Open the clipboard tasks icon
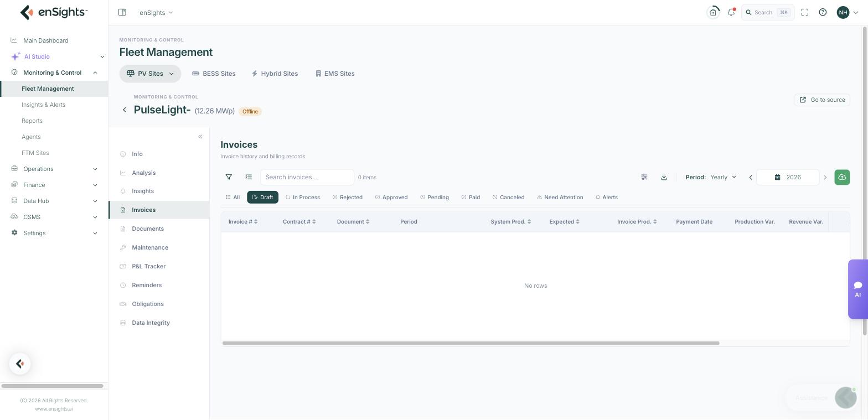This screenshot has height=420, width=868. point(713,12)
